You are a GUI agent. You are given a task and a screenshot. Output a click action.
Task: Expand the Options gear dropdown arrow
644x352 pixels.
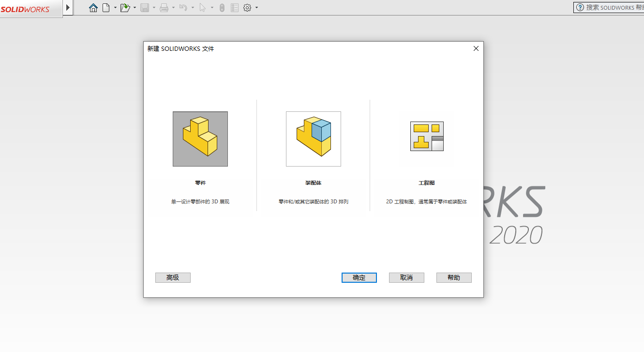[x=256, y=8]
